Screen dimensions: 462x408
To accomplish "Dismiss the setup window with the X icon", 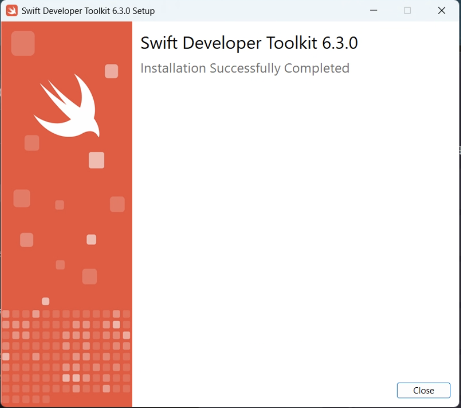I will 441,11.
